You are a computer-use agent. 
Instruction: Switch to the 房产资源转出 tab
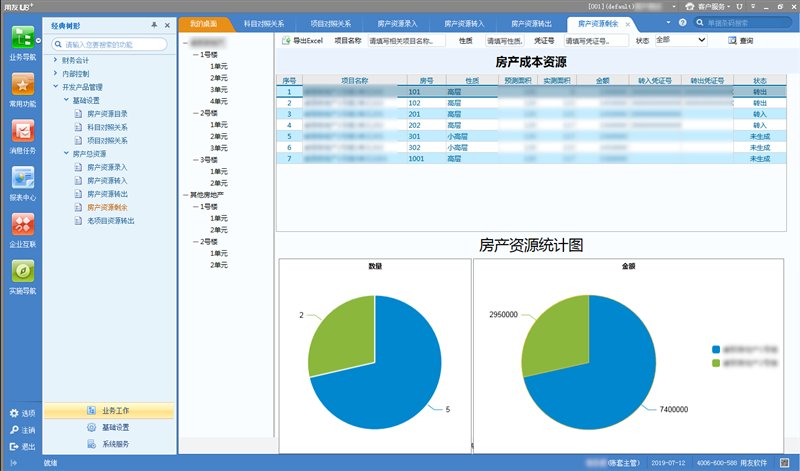pyautogui.click(x=531, y=24)
